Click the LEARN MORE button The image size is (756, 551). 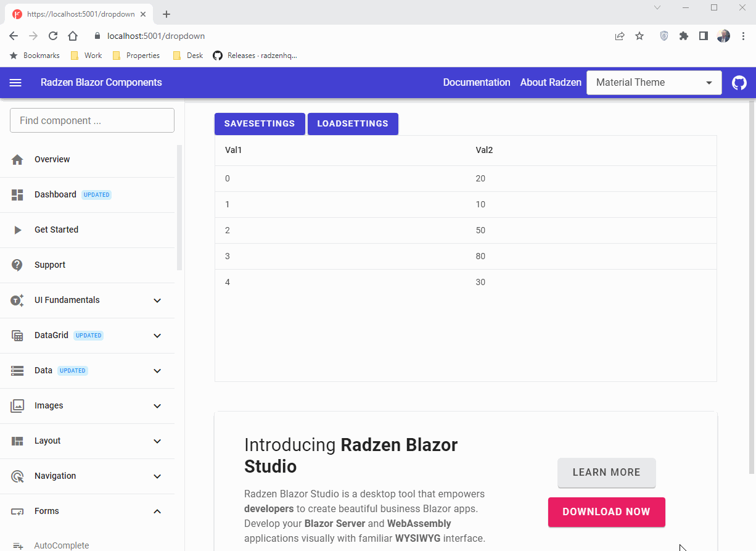607,473
